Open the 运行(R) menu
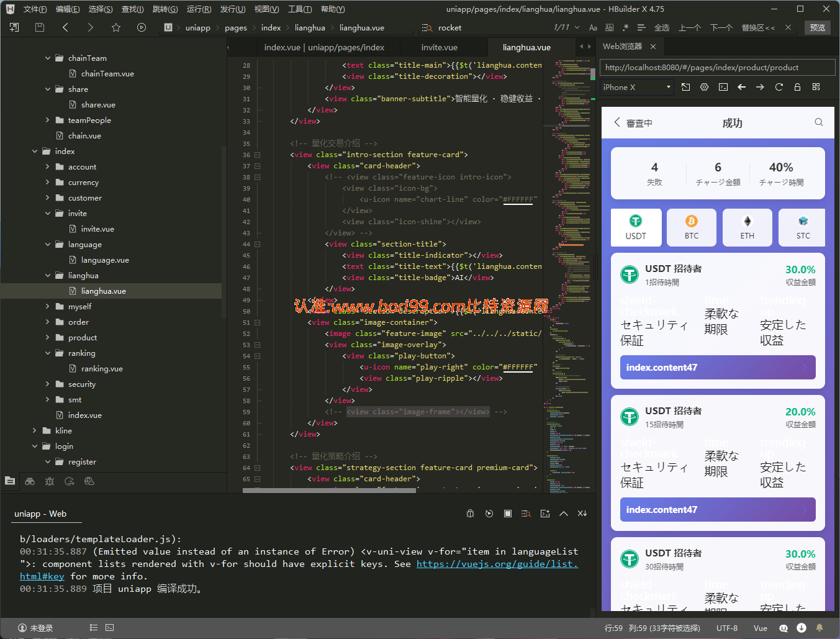Viewport: 840px width, 639px height. [199, 9]
